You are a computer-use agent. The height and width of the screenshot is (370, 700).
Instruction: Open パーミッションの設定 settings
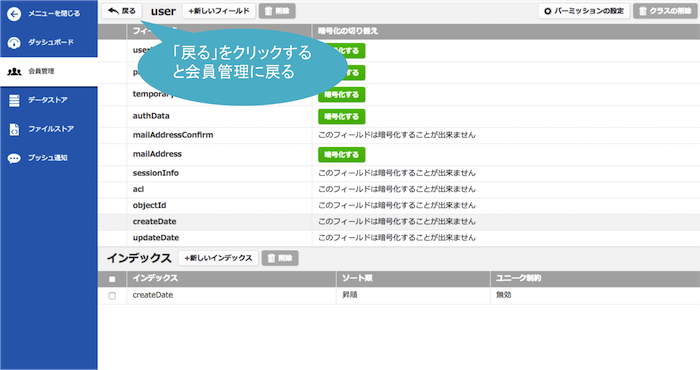(584, 11)
